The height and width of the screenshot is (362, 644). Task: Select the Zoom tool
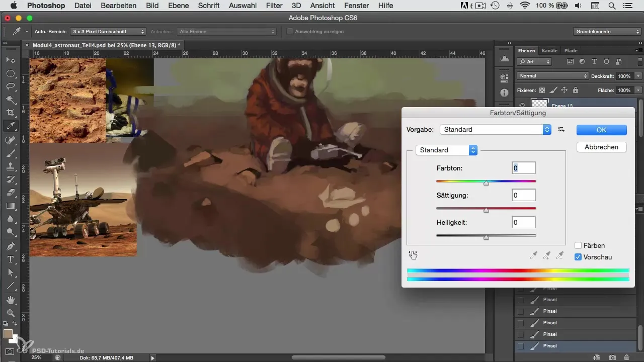[x=10, y=313]
